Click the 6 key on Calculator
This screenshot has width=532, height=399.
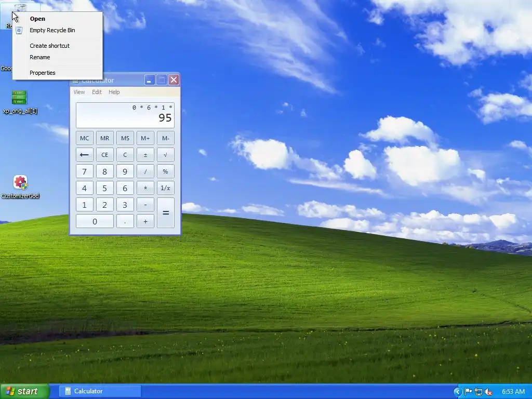click(x=125, y=188)
